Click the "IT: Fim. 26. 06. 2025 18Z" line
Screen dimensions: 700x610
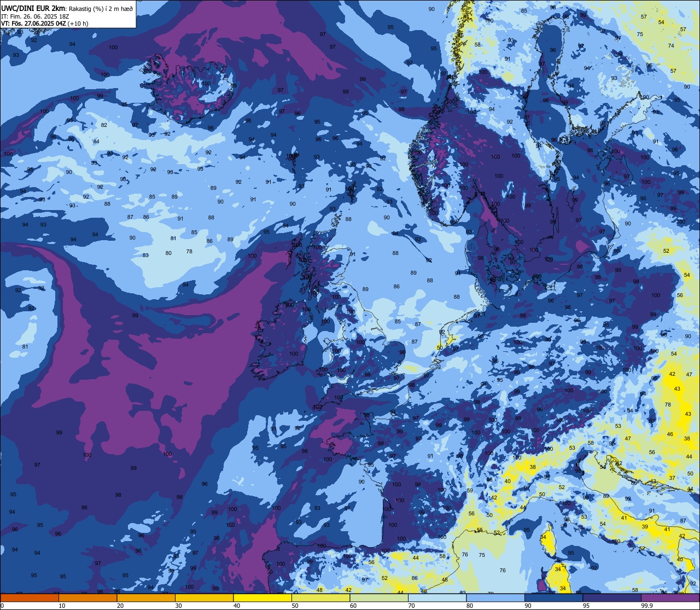[35, 16]
